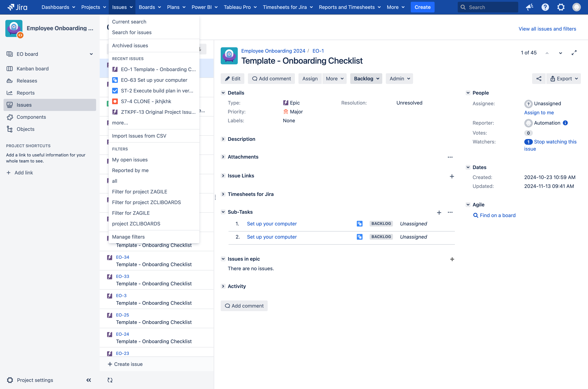Click the Employee Onboarding project avatar in sidebar
The image size is (588, 389).
14,28
